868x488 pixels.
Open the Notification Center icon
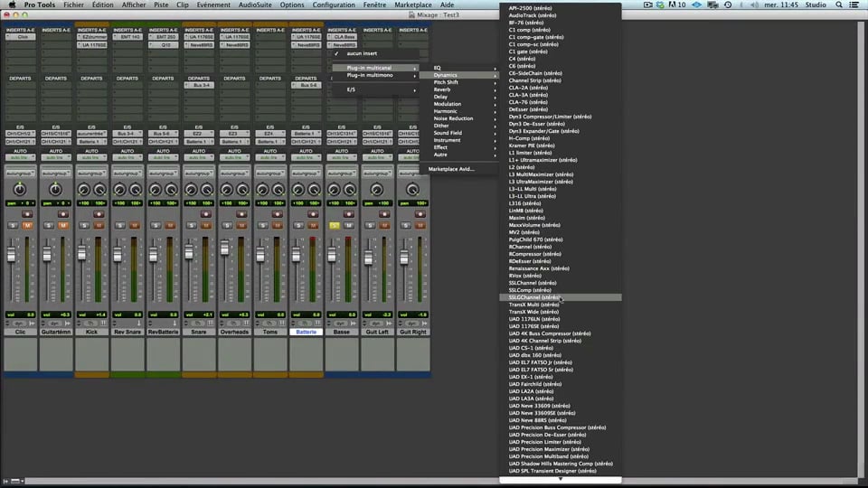pyautogui.click(x=854, y=5)
